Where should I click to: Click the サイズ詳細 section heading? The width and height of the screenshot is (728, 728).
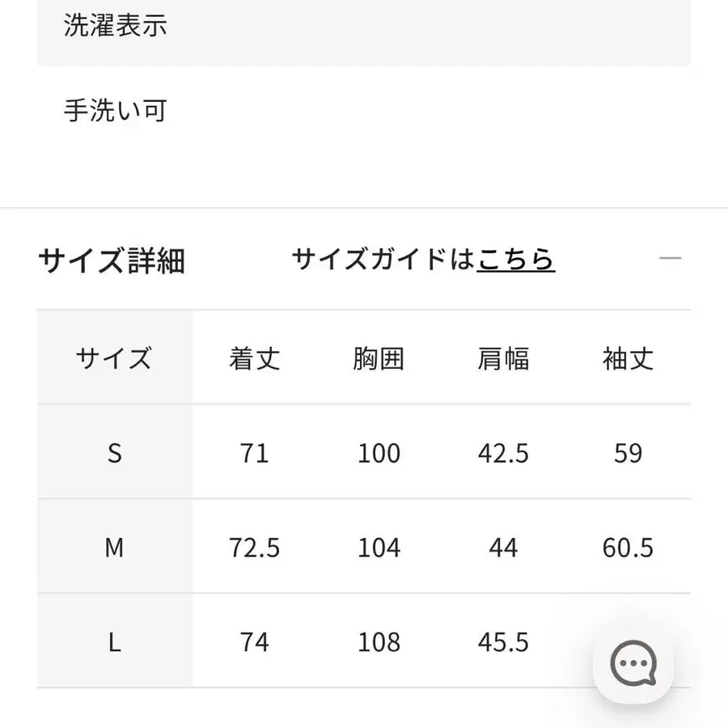click(112, 260)
